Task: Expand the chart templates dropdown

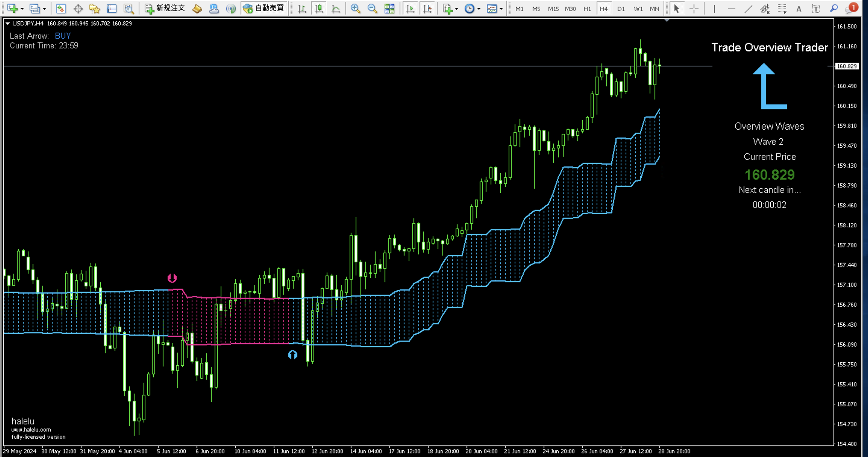Action: click(x=501, y=9)
